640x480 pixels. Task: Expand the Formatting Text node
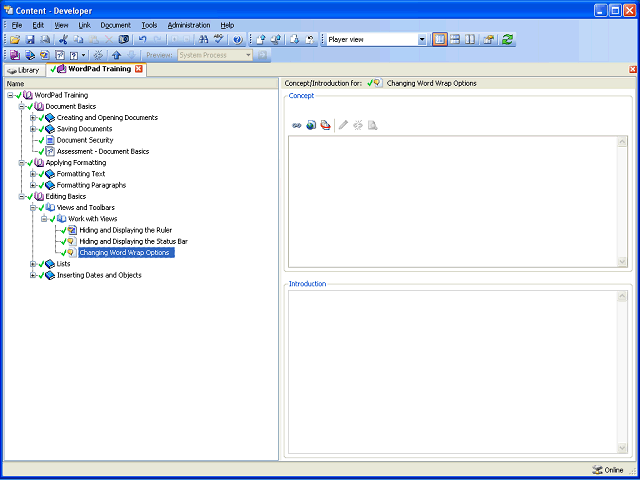(x=33, y=174)
